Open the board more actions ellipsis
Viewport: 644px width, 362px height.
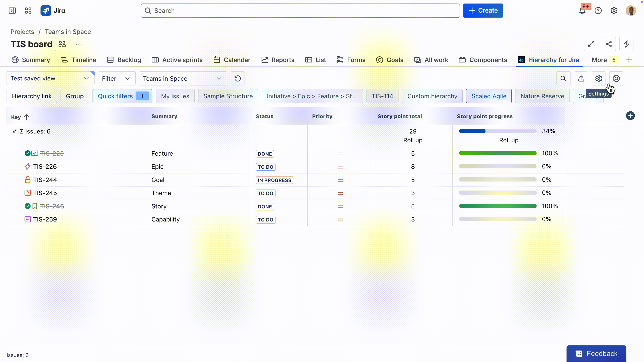pyautogui.click(x=79, y=44)
